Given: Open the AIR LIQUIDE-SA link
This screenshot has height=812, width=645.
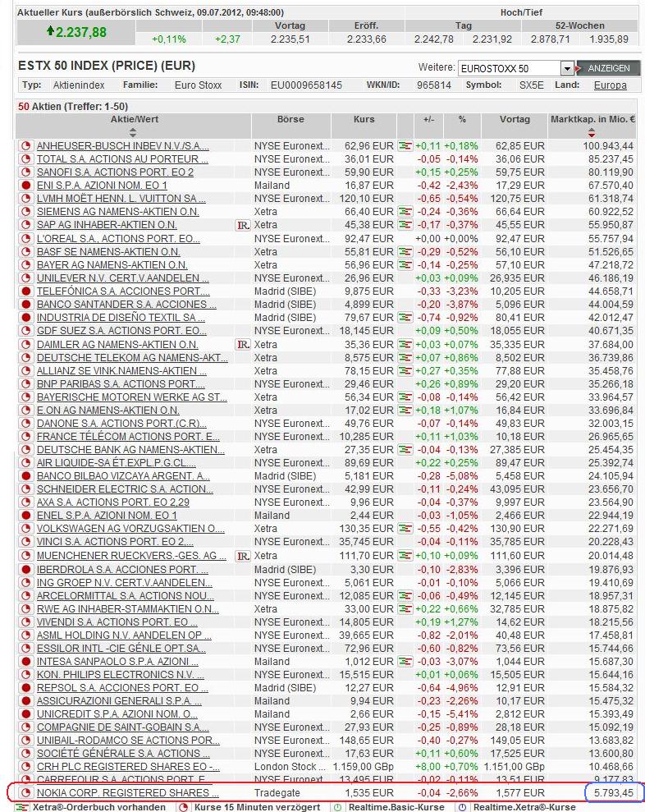Looking at the screenshot, I should point(116,463).
